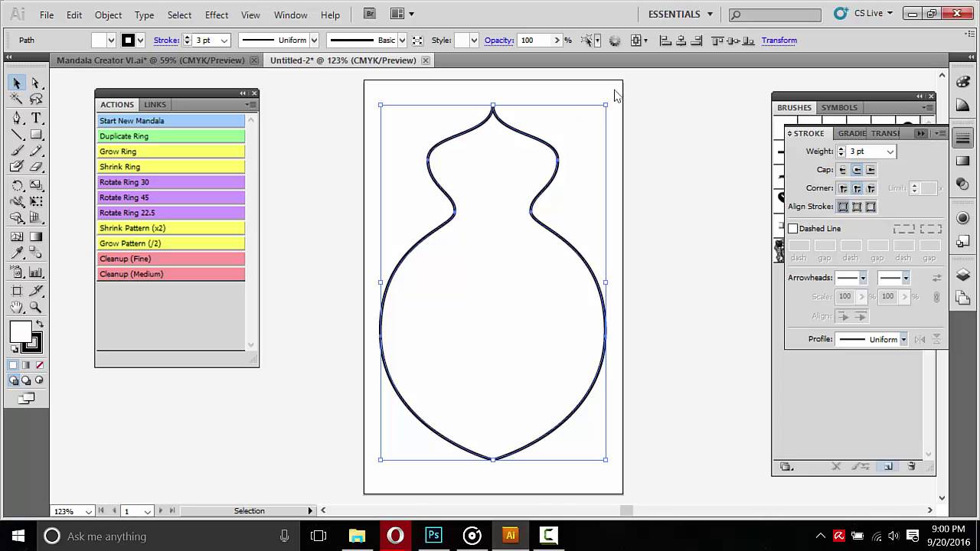
Task: Choose Round Cap in Stroke panel
Action: [857, 170]
